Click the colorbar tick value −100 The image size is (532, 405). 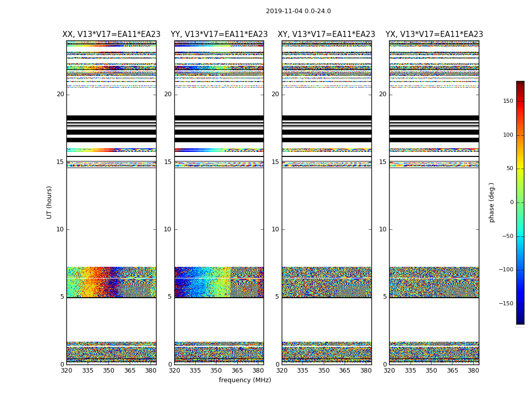tap(506, 269)
